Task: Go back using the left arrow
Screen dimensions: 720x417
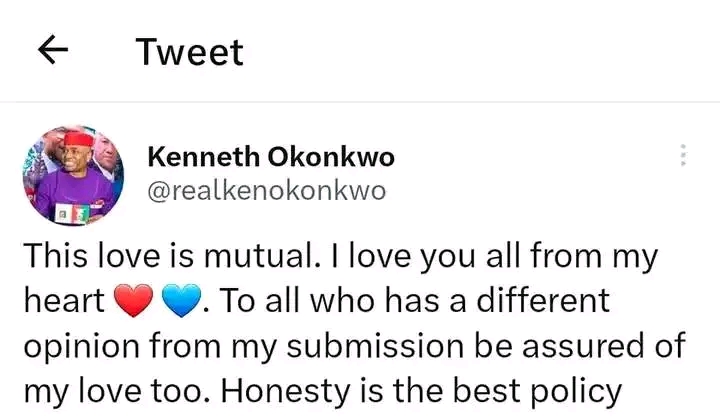Action: click(x=53, y=50)
